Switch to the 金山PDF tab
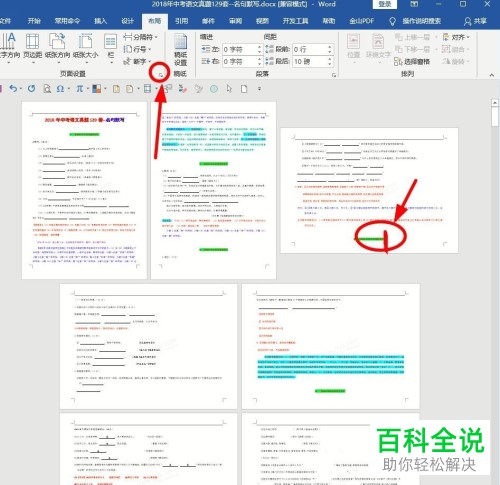The image size is (500, 485). (x=361, y=21)
